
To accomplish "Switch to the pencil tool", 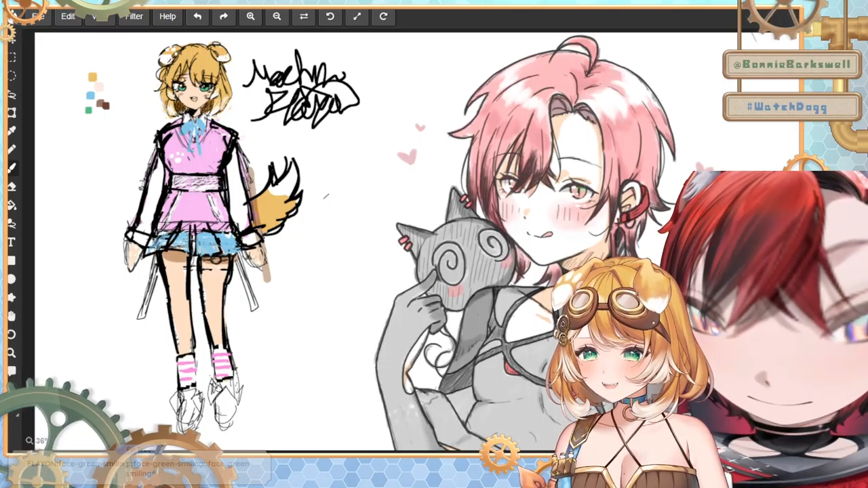I will [12, 149].
